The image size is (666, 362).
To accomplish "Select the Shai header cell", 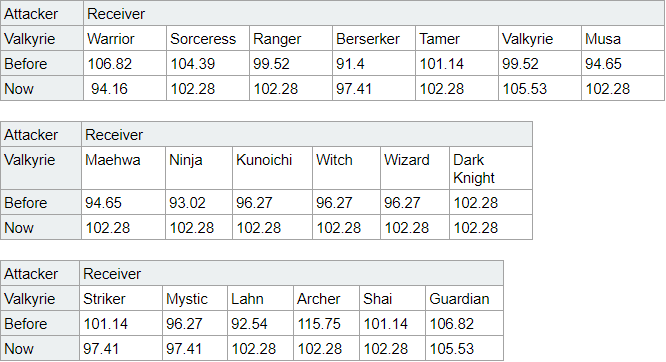I will (x=392, y=298).
